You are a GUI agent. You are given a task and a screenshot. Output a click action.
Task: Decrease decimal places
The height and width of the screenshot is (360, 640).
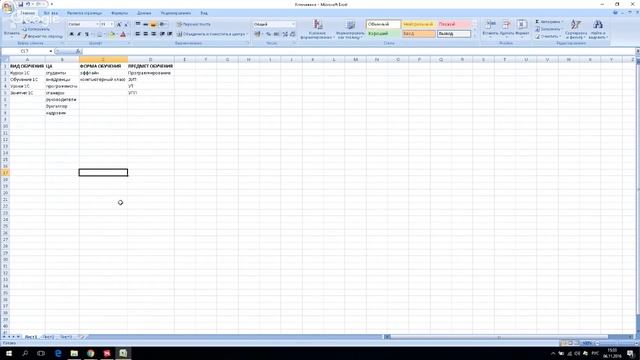coord(292,34)
